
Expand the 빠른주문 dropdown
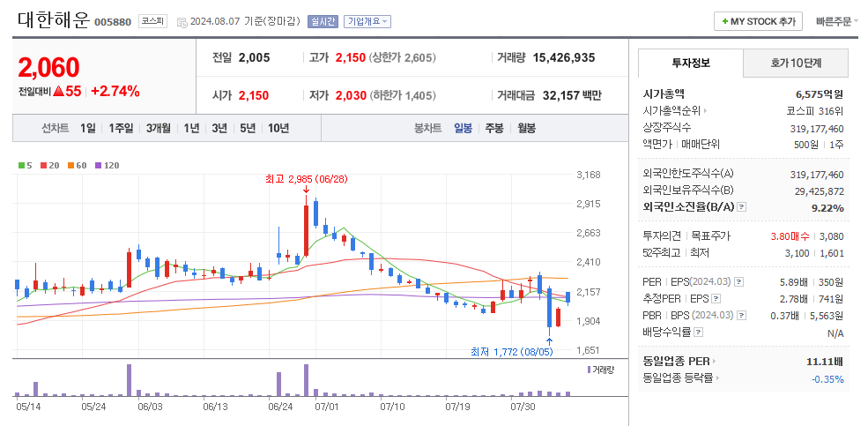click(x=836, y=21)
